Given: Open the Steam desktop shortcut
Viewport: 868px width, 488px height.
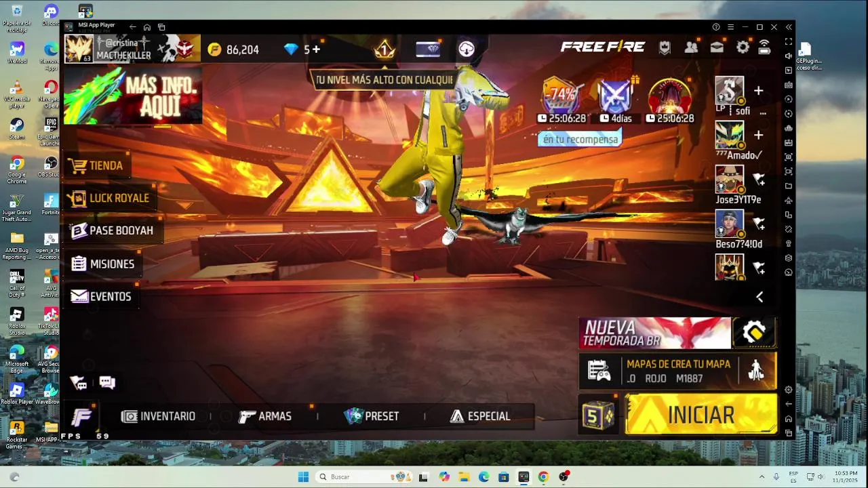Looking at the screenshot, I should [x=17, y=129].
